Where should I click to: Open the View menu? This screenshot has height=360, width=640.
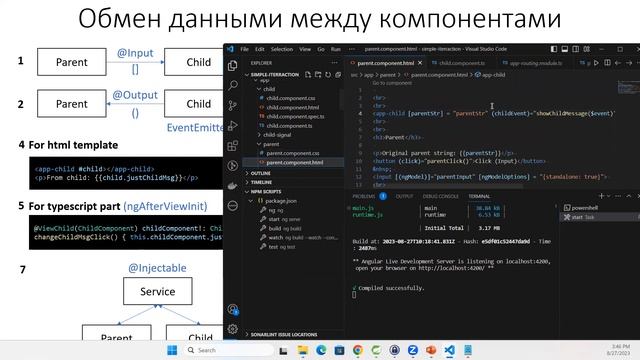tap(305, 49)
